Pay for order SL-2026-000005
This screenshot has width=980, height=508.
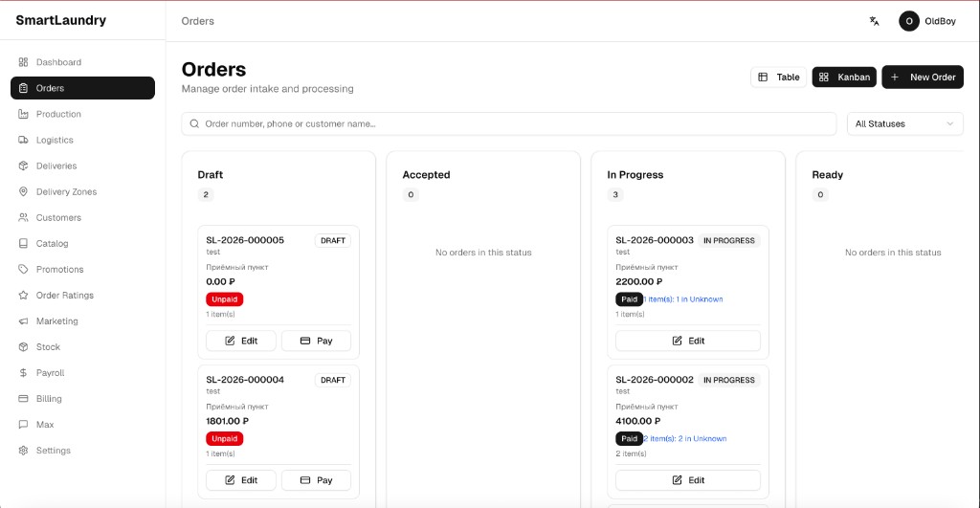pos(316,341)
